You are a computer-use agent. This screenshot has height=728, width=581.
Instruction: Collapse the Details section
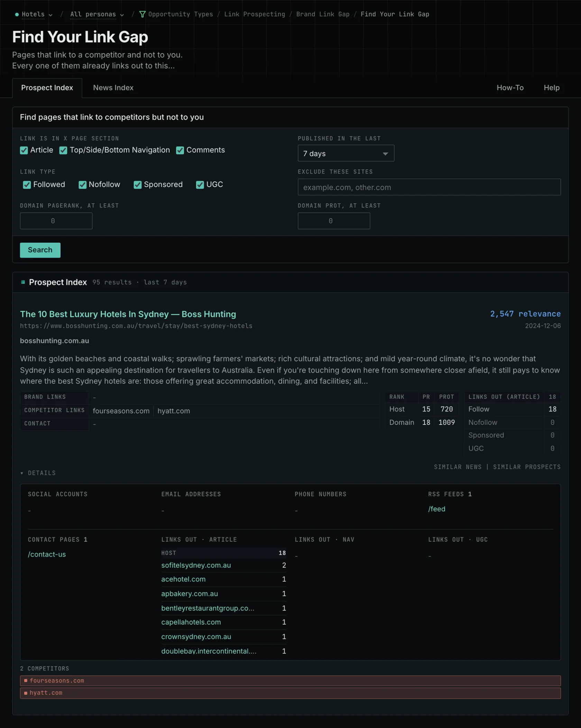38,473
